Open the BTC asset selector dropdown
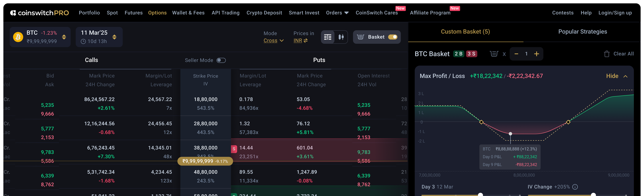The image size is (644, 196). [x=64, y=37]
